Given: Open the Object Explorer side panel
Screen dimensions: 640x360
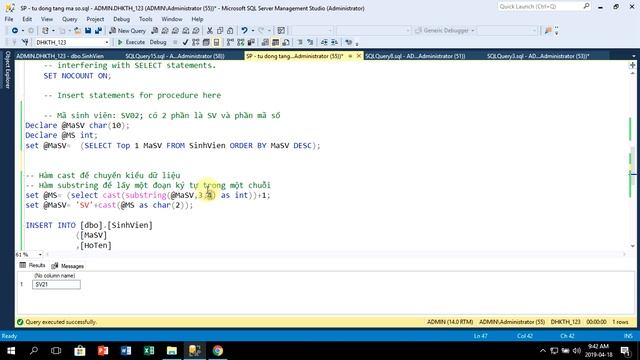Looking at the screenshot, I should 7,69.
